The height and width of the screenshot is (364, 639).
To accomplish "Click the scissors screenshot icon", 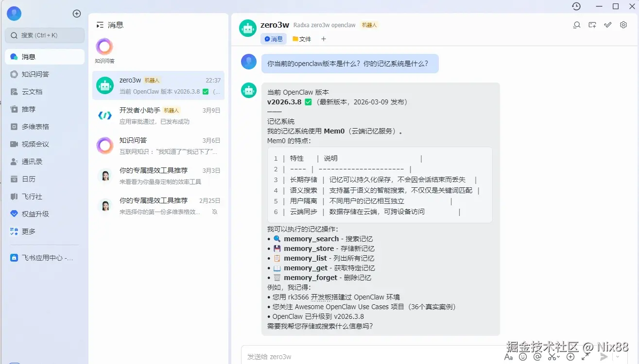I will 552,357.
